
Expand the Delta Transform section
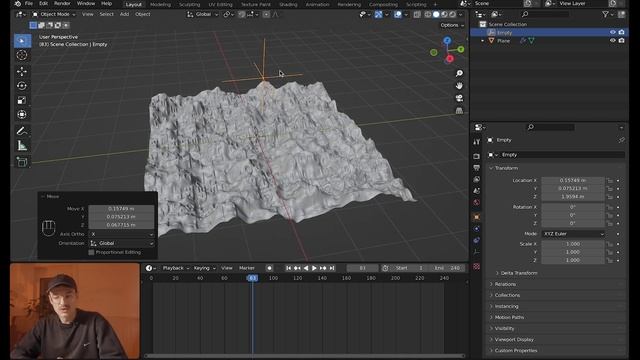click(518, 273)
